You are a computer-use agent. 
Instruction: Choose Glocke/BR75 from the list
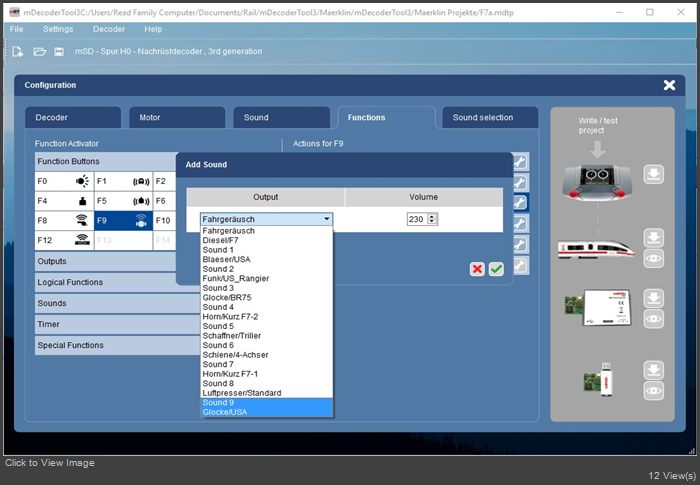(x=267, y=297)
